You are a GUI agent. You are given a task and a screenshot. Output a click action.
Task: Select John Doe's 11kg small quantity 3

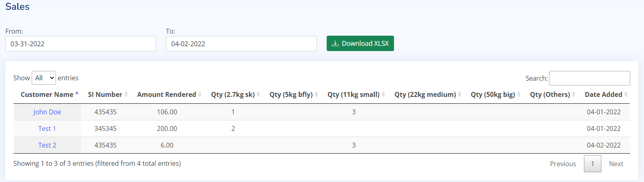click(354, 112)
